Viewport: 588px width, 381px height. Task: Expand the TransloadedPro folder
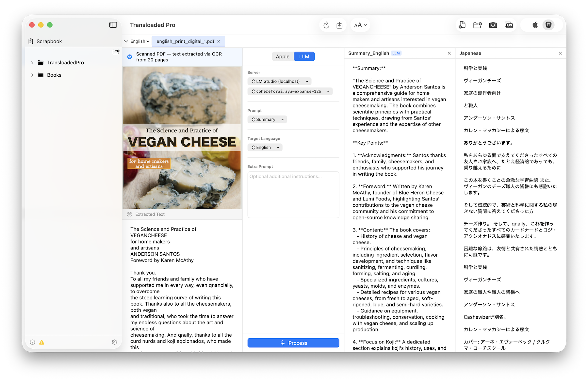click(x=32, y=62)
